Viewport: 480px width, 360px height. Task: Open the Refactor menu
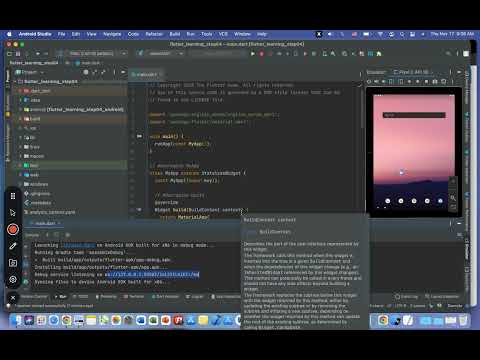pos(154,34)
